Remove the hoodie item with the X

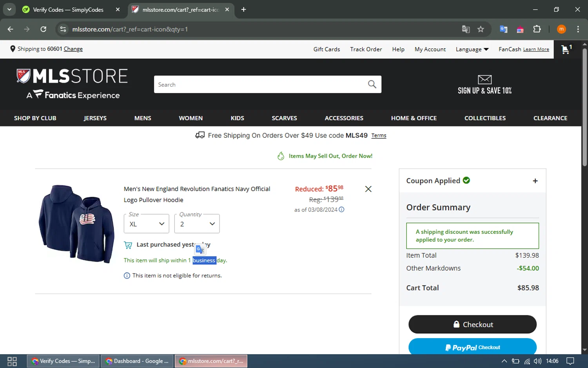368,189
